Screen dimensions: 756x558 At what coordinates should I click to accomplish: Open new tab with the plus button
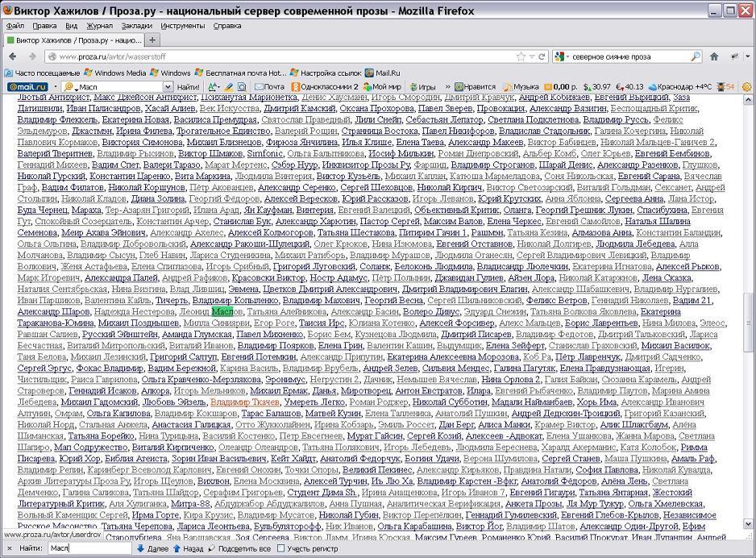pos(153,40)
